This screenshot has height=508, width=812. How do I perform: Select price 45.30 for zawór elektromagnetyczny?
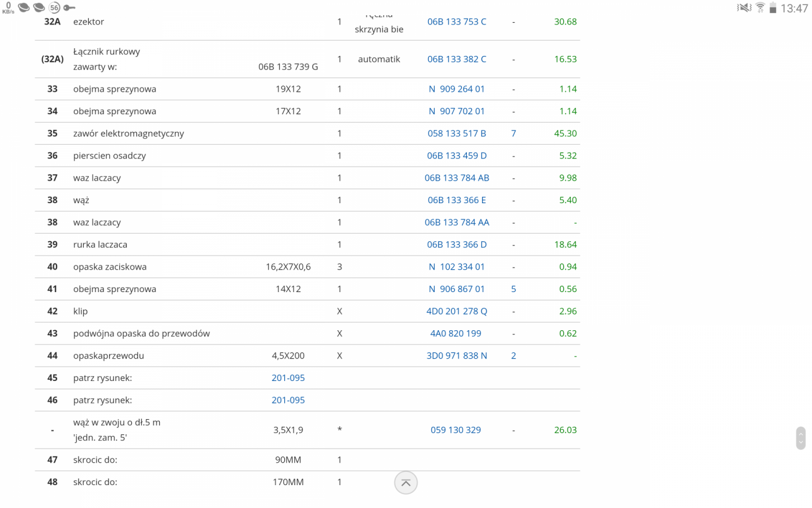coord(565,134)
